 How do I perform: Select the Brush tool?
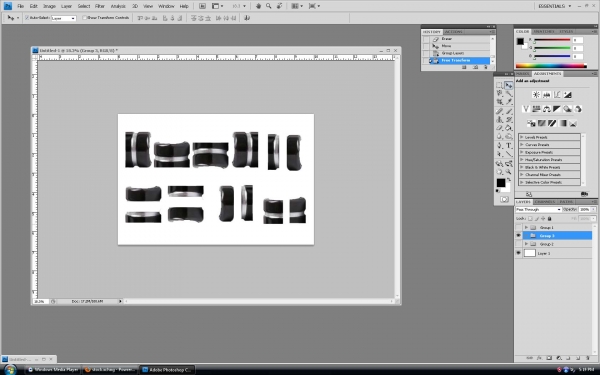[509, 111]
